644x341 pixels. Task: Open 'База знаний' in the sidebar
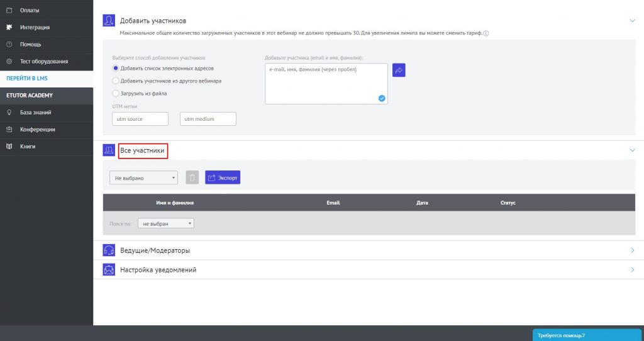35,113
